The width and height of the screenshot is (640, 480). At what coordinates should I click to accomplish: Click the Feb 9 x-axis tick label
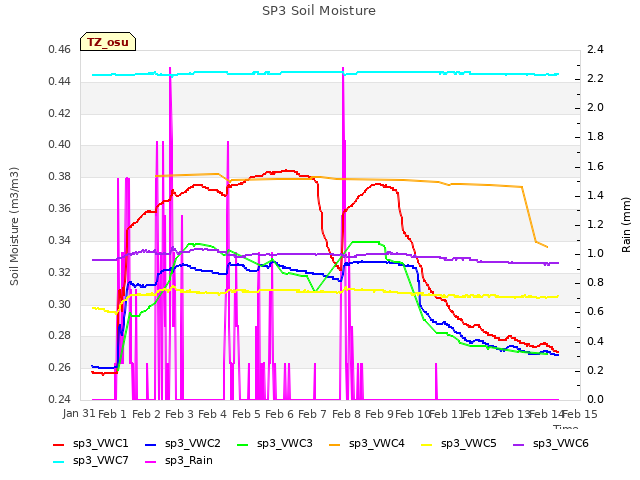(x=379, y=414)
